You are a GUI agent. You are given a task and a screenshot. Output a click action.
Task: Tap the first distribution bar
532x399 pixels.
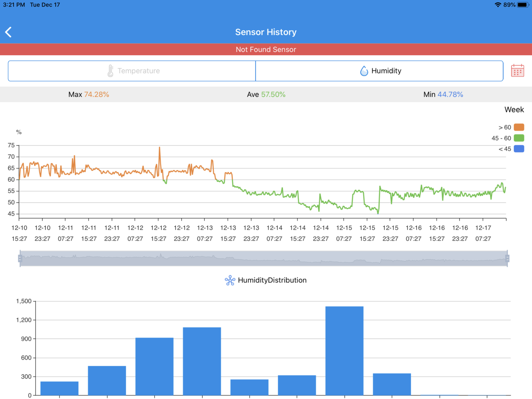[x=60, y=388]
